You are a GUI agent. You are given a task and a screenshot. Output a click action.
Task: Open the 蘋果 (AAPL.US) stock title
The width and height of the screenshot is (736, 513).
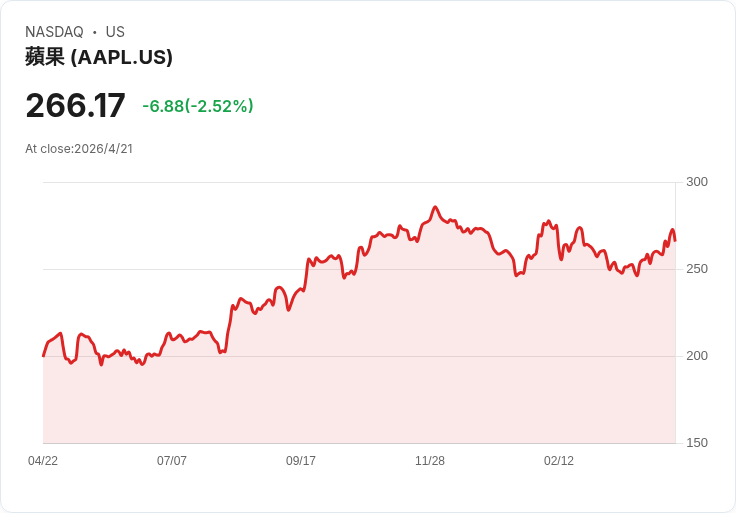point(99,57)
